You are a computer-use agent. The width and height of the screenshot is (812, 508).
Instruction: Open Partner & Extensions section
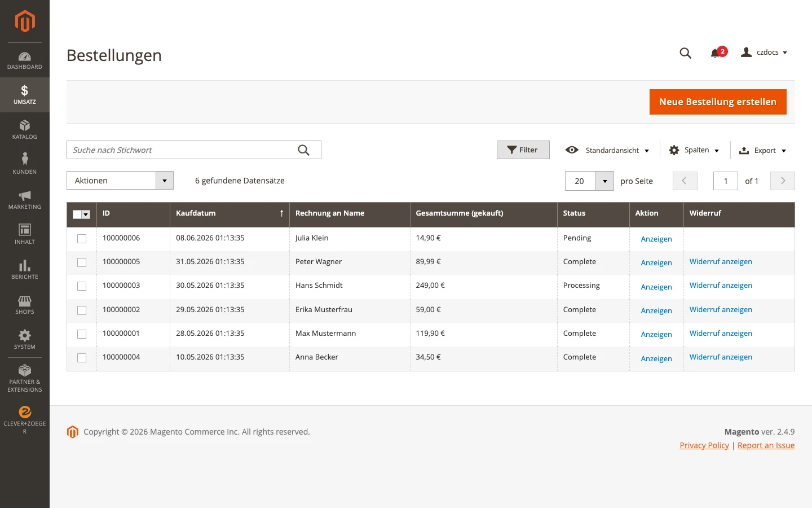click(25, 379)
